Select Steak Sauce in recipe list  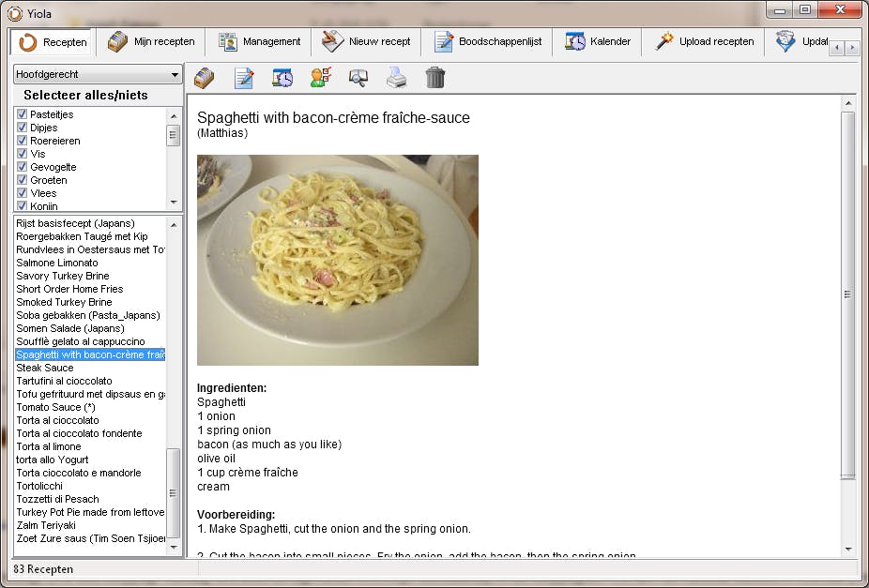(x=45, y=368)
